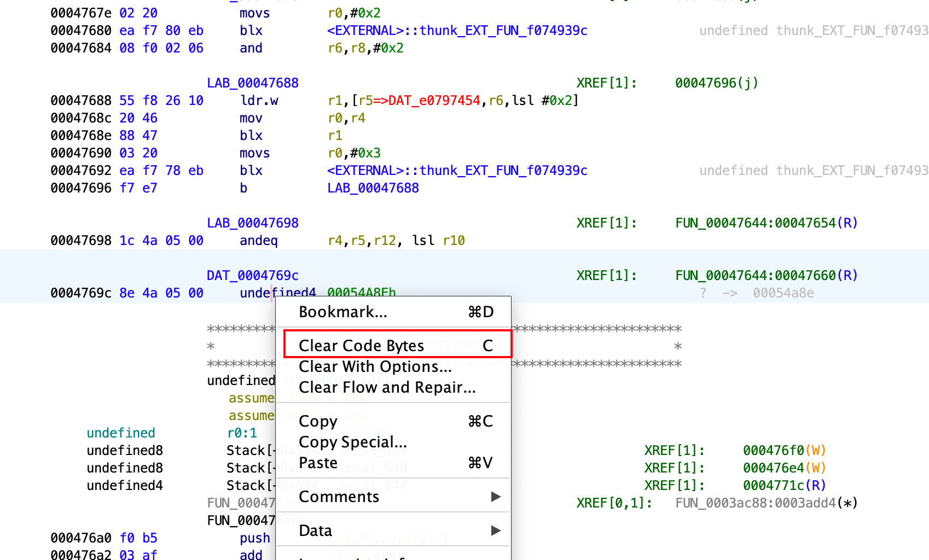Choose Clear Flow and Repair...
This screenshot has height=560, width=929.
pos(393,387)
